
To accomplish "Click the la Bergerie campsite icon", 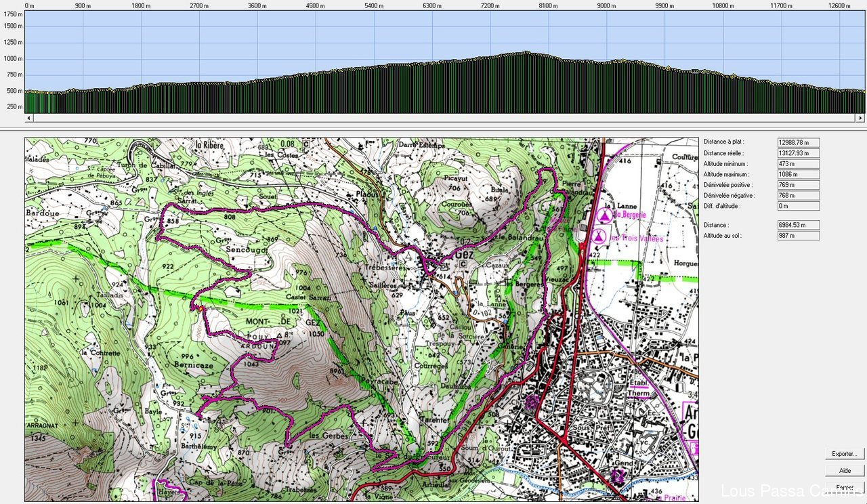I will click(604, 216).
